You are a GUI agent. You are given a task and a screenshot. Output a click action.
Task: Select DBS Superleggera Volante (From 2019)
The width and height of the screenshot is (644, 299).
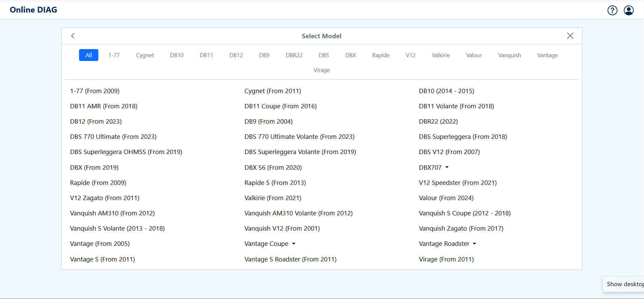300,152
